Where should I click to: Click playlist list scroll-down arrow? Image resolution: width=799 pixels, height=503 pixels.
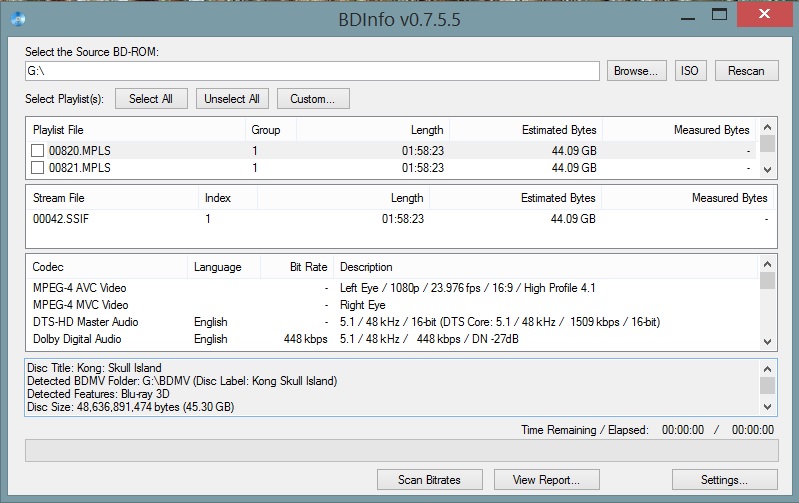click(767, 170)
